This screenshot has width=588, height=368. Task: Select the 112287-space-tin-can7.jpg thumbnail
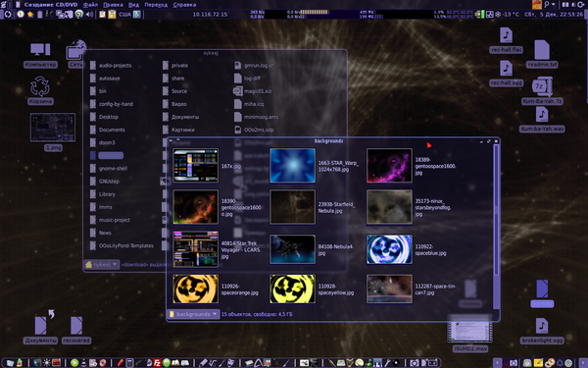(x=389, y=289)
